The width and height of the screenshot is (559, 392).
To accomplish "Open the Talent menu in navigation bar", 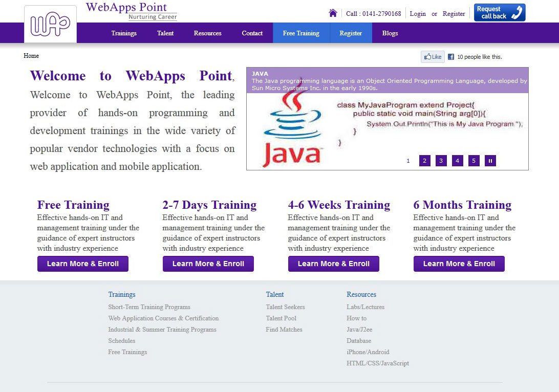I will (x=165, y=33).
